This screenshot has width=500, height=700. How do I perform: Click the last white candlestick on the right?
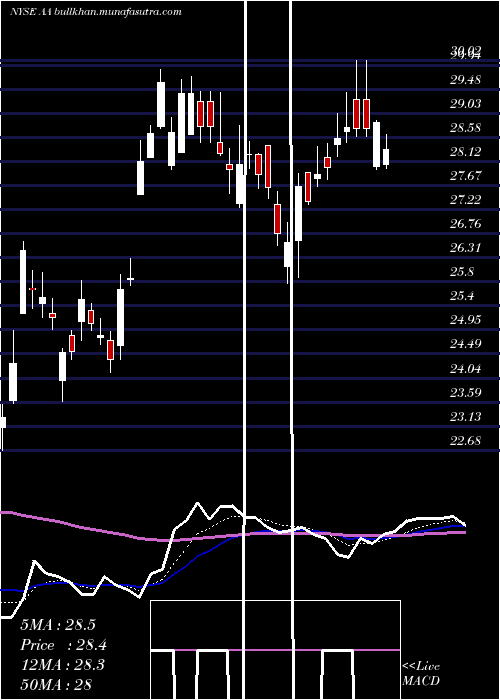386,151
